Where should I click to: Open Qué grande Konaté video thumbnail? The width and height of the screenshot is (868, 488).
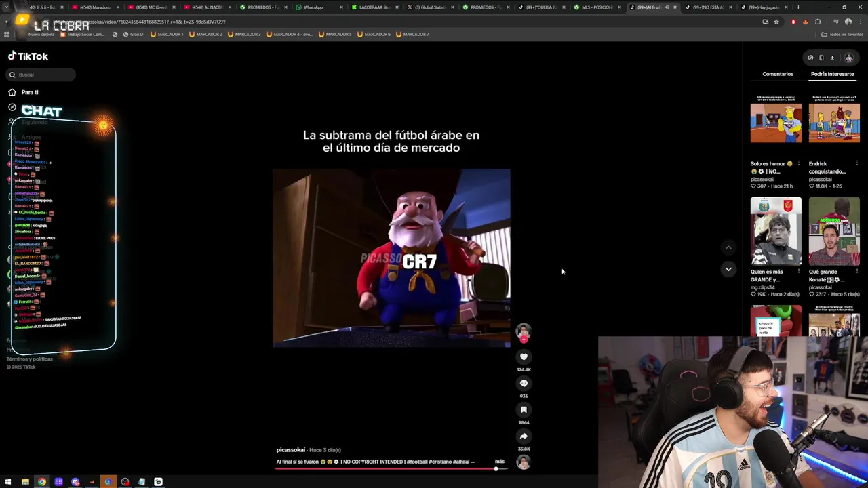[x=834, y=230]
